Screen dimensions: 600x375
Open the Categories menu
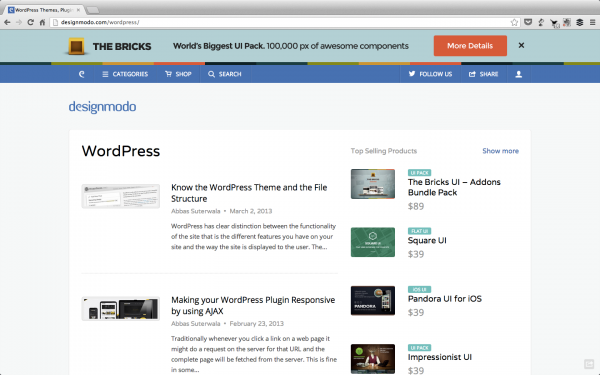click(125, 74)
